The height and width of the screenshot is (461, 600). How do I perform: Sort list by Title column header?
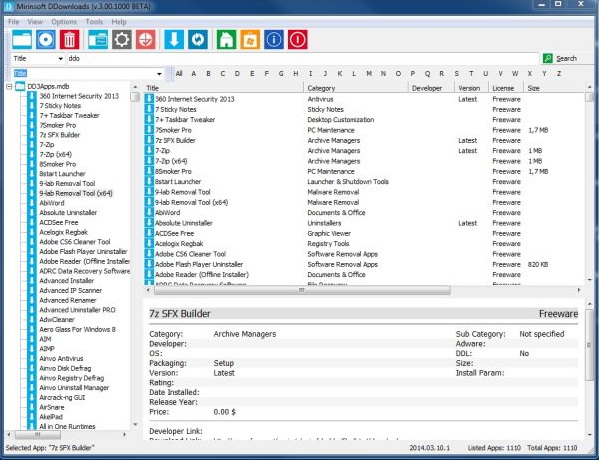[x=224, y=88]
